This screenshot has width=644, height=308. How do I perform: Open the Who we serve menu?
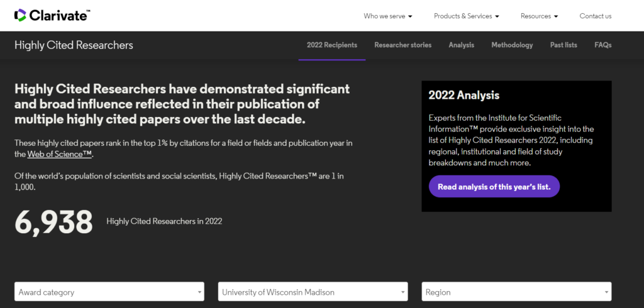click(387, 16)
